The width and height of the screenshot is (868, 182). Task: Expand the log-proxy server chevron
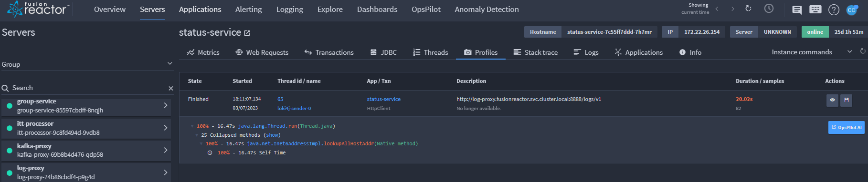(166, 172)
